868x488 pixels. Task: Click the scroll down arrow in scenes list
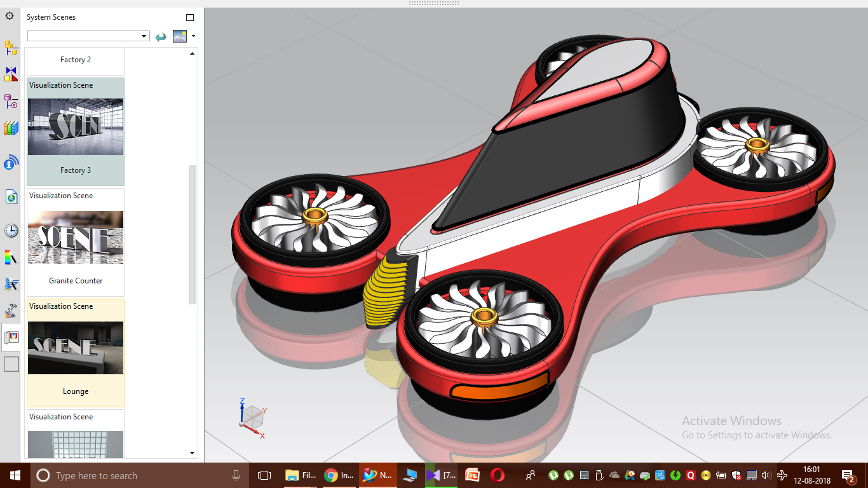pos(193,453)
